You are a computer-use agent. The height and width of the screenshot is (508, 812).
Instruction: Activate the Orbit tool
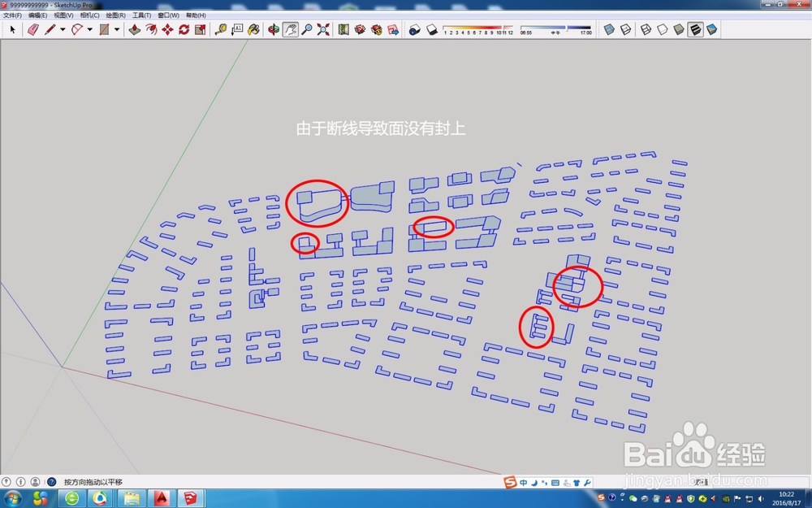(273, 29)
